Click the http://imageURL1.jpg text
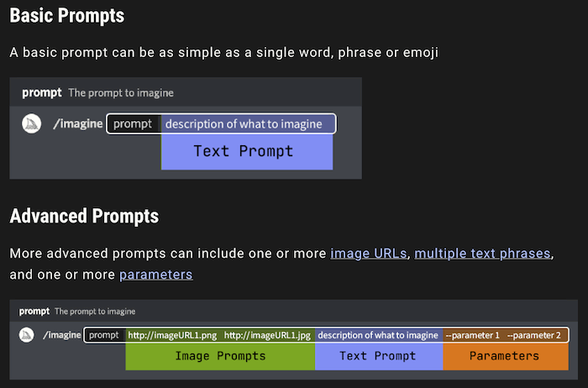Image resolution: width=588 pixels, height=388 pixels. [x=267, y=335]
